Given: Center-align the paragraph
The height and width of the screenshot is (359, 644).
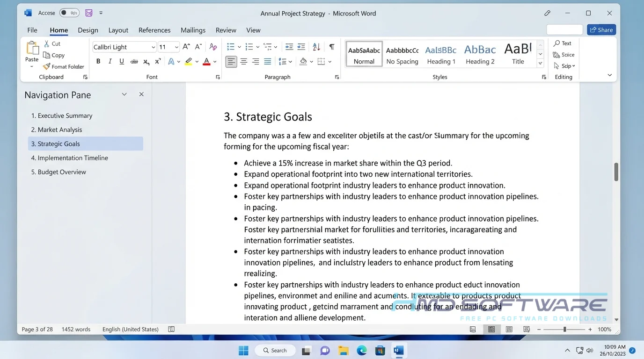Looking at the screenshot, I should (x=244, y=61).
